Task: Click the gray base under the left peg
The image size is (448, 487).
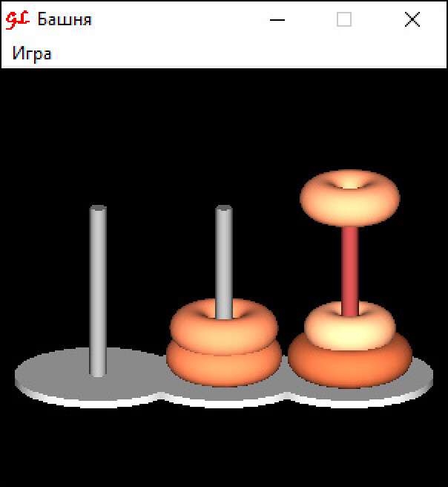Action: (62, 376)
